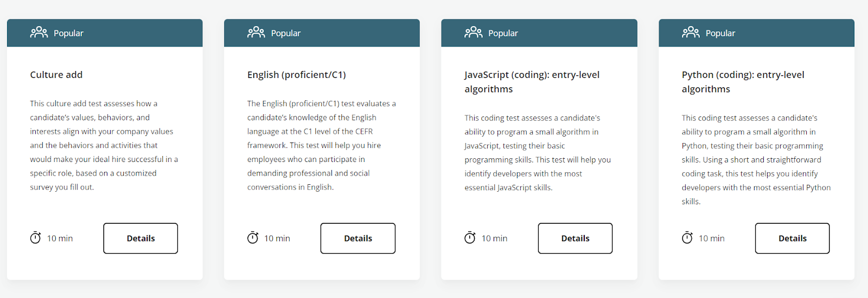This screenshot has height=298, width=868.
Task: Click the 10 min duration on JavaScript card
Action: (494, 238)
